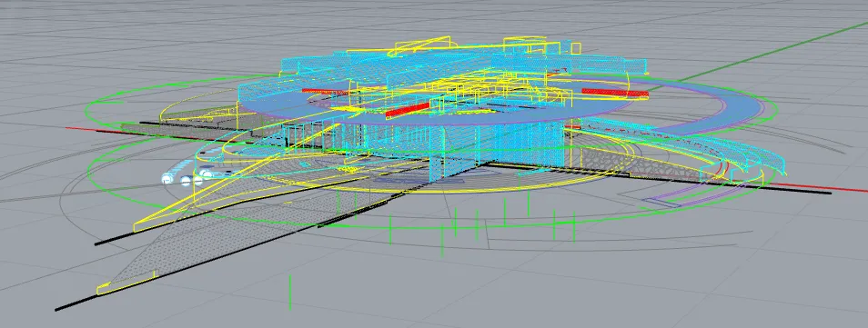Select the leftmost white sphere by the ramp

point(167,178)
